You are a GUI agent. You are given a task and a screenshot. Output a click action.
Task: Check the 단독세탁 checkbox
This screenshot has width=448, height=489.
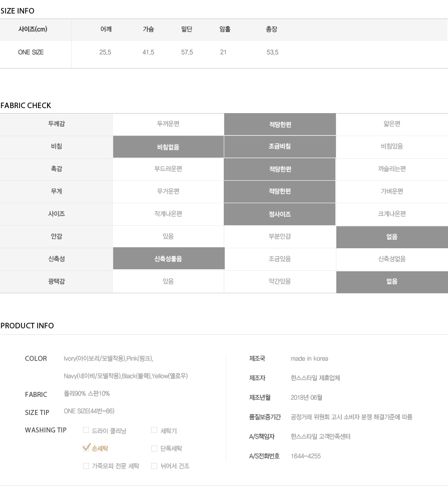point(154,448)
